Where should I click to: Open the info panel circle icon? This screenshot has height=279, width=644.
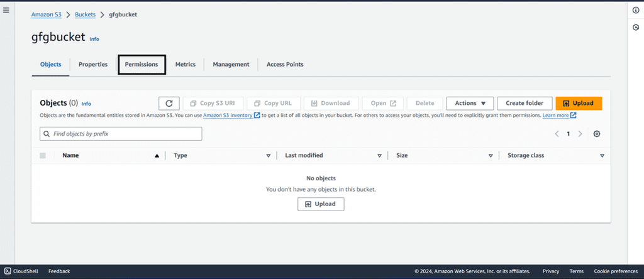(635, 11)
